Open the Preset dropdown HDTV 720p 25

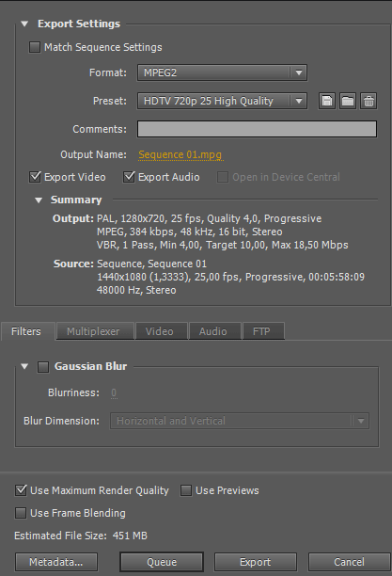tap(222, 101)
